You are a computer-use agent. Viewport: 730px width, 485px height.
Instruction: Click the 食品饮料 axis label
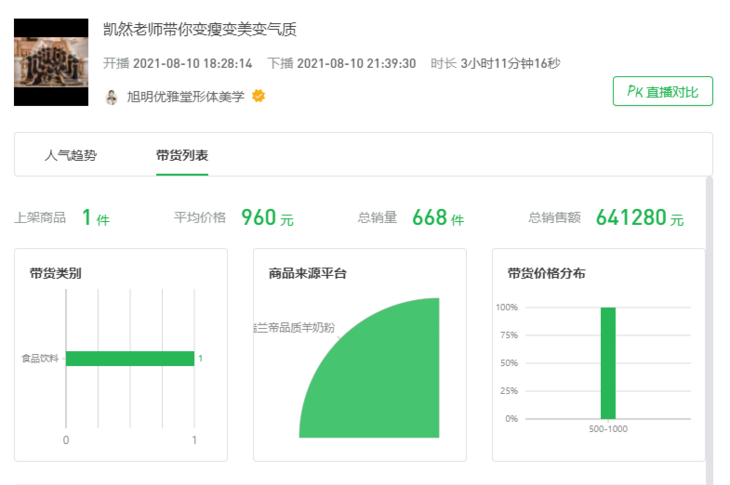pos(40,358)
